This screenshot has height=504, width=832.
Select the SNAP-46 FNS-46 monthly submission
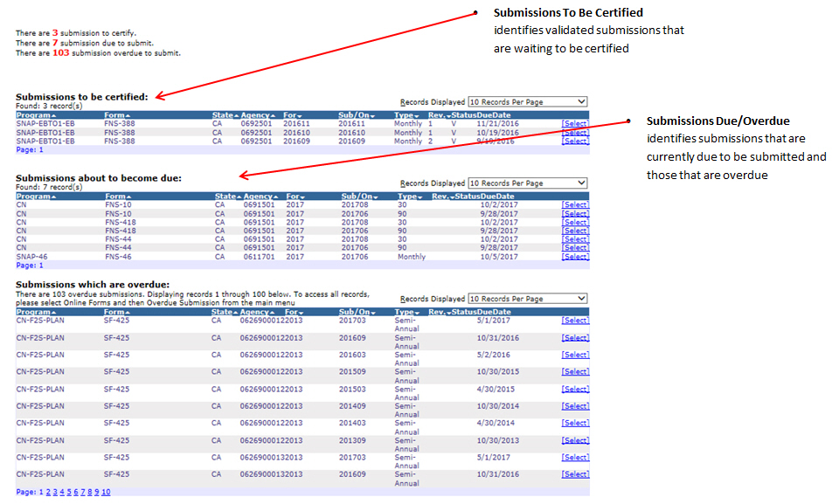(575, 257)
